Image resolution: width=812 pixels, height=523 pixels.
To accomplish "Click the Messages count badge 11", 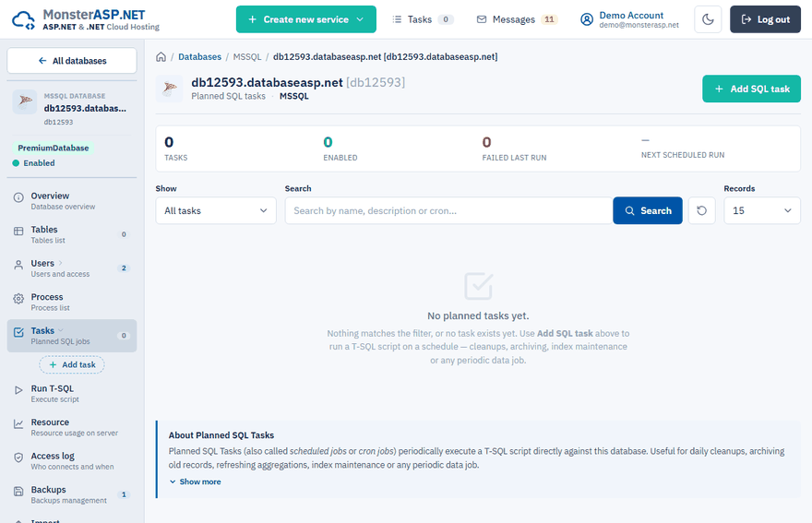I will pyautogui.click(x=549, y=19).
